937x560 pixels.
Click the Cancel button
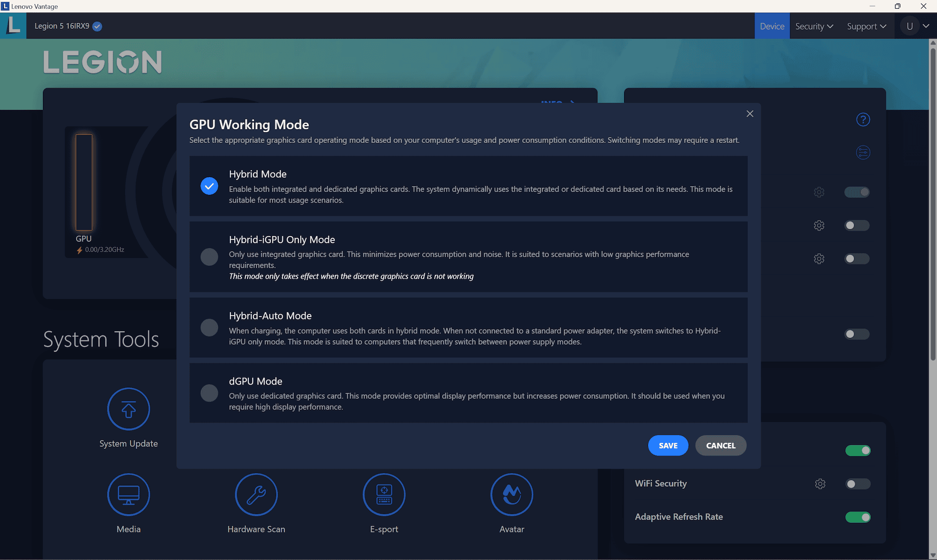point(721,445)
